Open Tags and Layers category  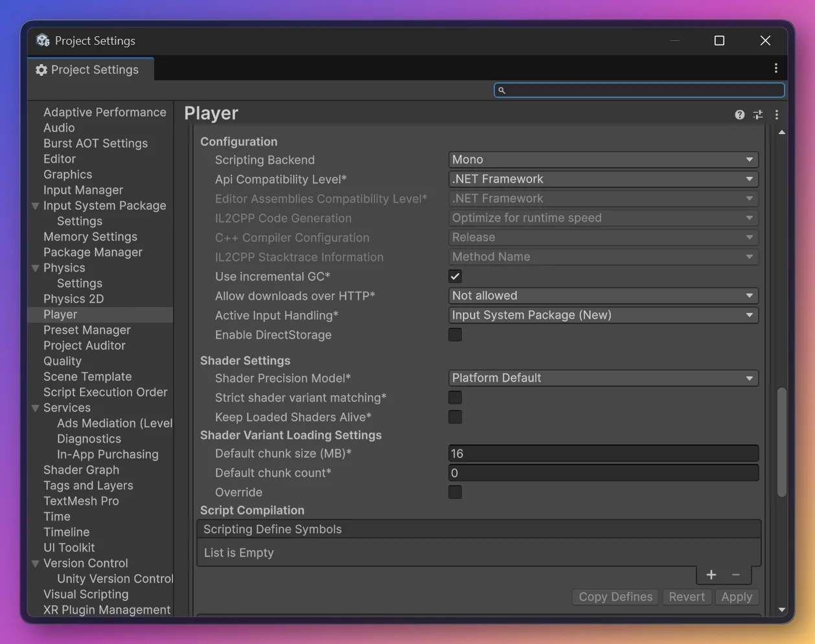[x=88, y=485]
